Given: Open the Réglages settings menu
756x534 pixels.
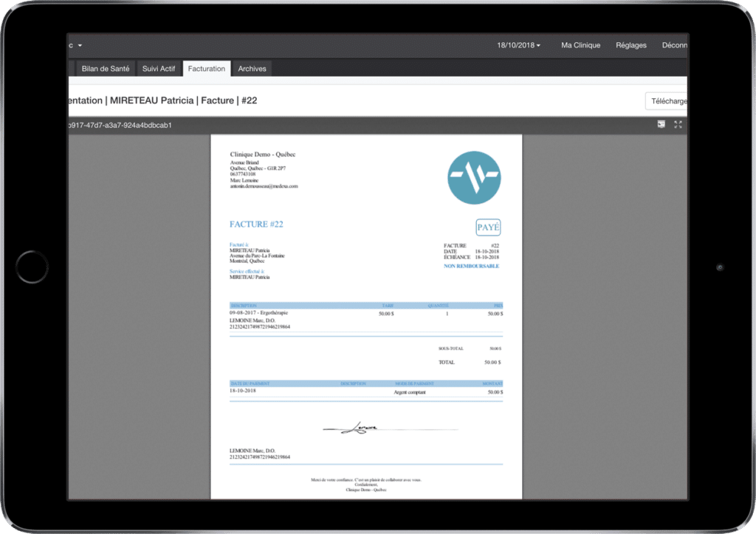Looking at the screenshot, I should coord(630,45).
